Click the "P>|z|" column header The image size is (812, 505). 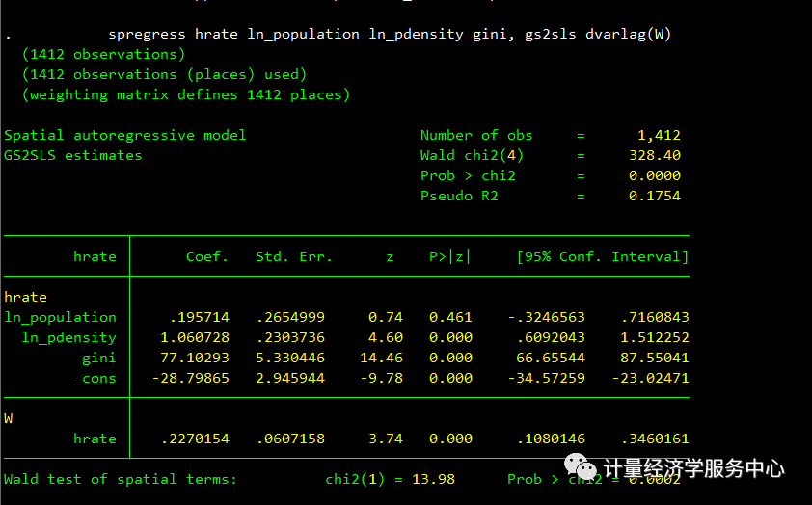(450, 256)
